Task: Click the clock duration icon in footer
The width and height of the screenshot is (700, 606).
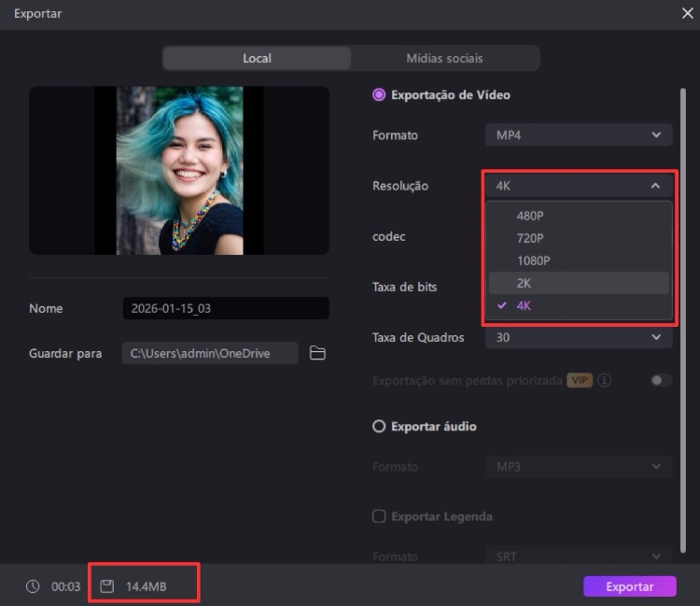Action: click(x=33, y=586)
